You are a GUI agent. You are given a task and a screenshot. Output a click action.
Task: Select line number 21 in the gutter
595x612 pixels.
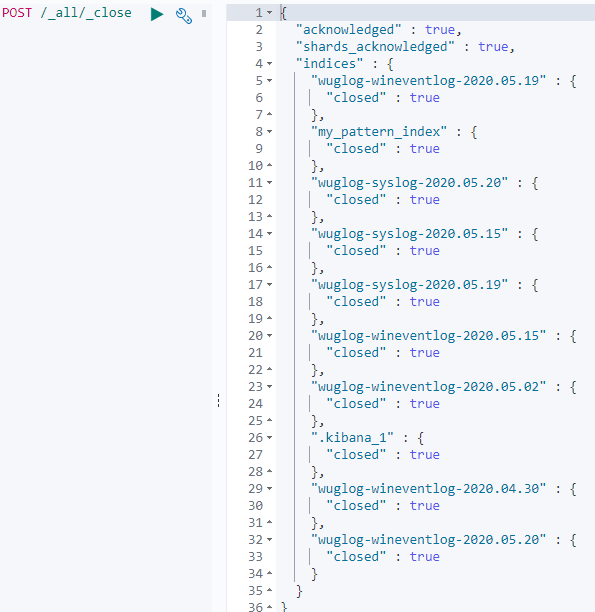255,353
